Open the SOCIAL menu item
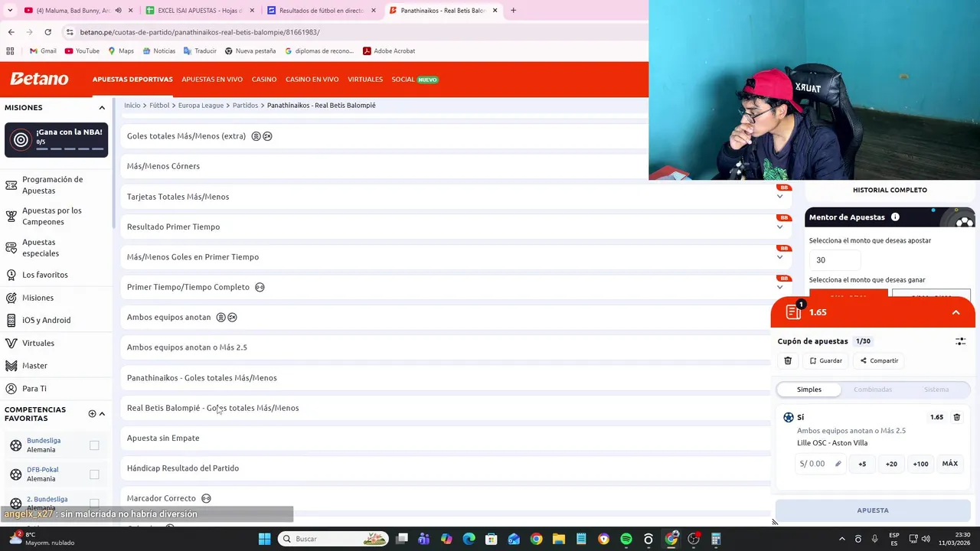 click(414, 80)
